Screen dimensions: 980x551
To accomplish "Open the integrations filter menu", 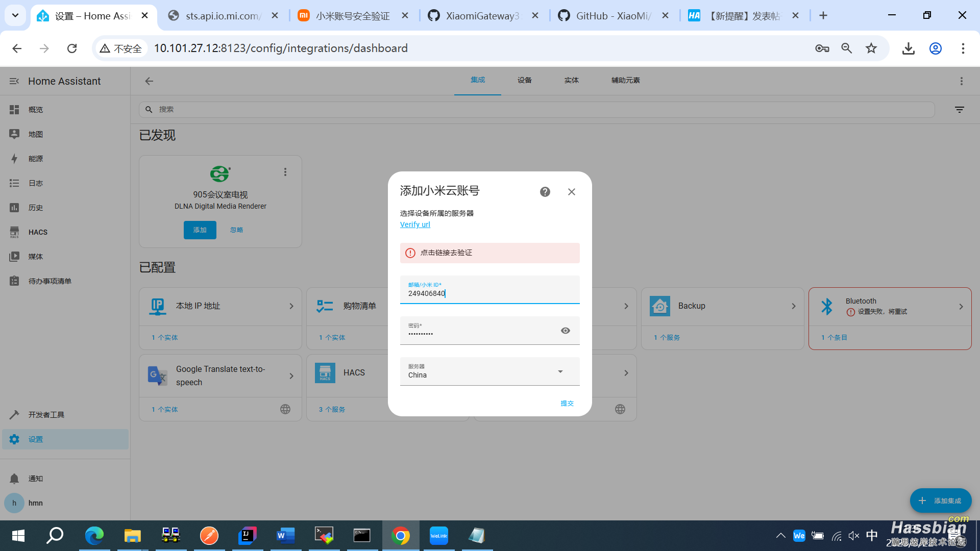I will [960, 110].
